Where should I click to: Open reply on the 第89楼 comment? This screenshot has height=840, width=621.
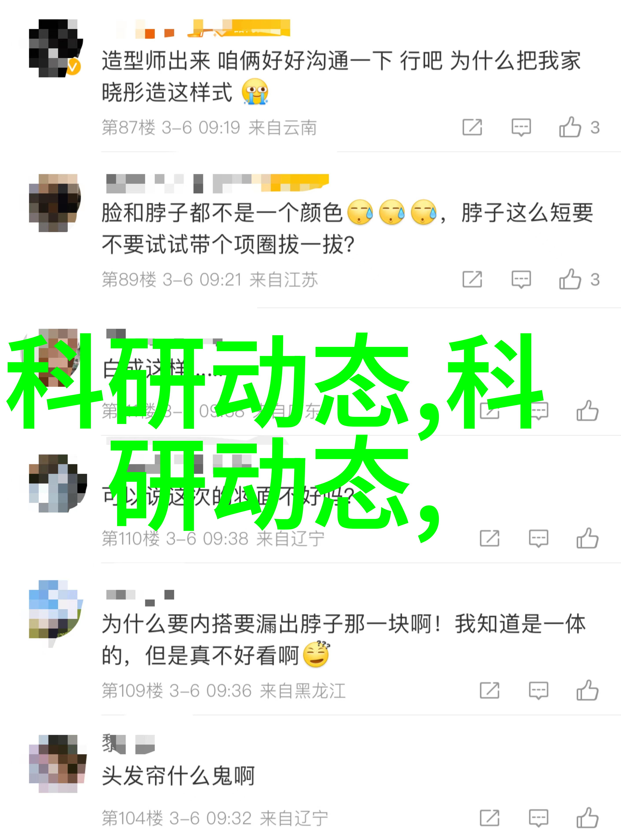click(x=521, y=279)
